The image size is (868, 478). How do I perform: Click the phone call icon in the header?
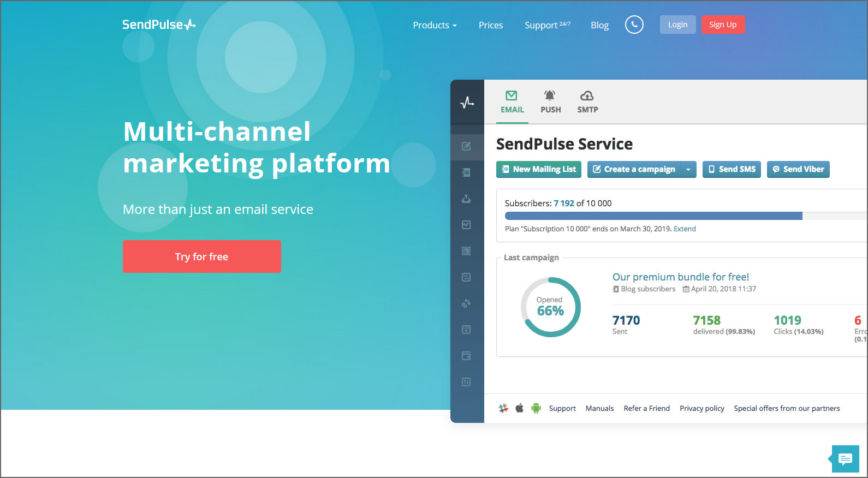(634, 25)
